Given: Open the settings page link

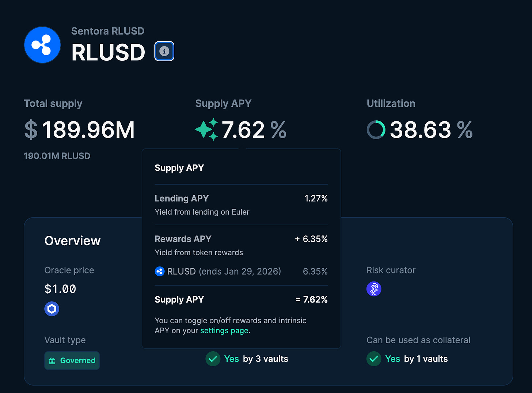Looking at the screenshot, I should [x=224, y=330].
